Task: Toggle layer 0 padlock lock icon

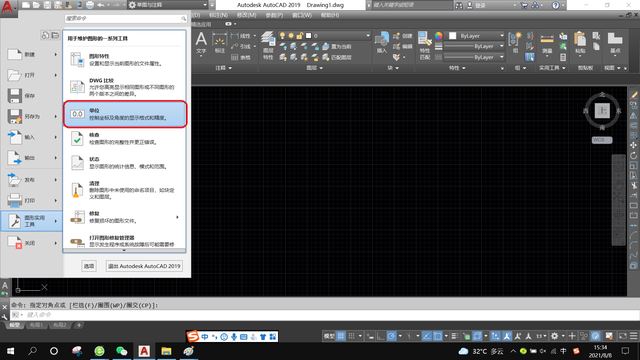Action: click(x=300, y=36)
